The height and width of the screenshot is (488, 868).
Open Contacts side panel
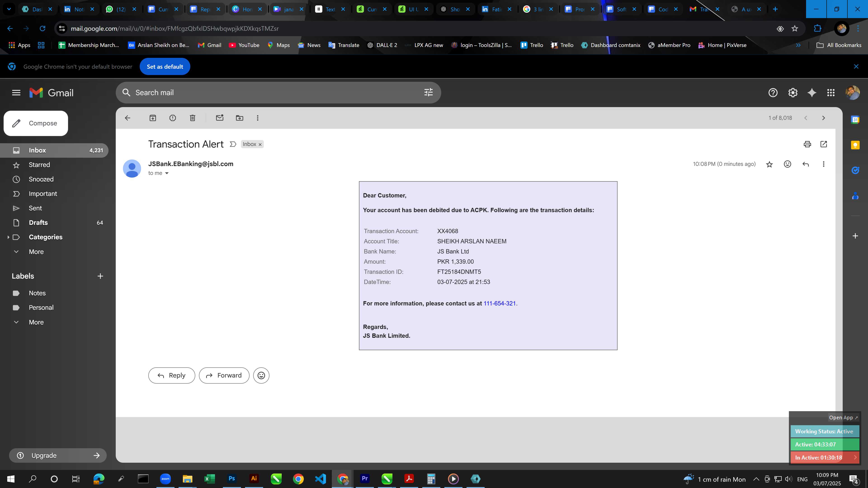855,196
